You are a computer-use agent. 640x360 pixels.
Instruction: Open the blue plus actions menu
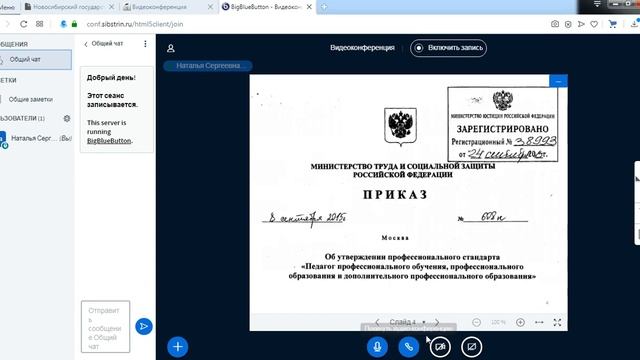178,347
